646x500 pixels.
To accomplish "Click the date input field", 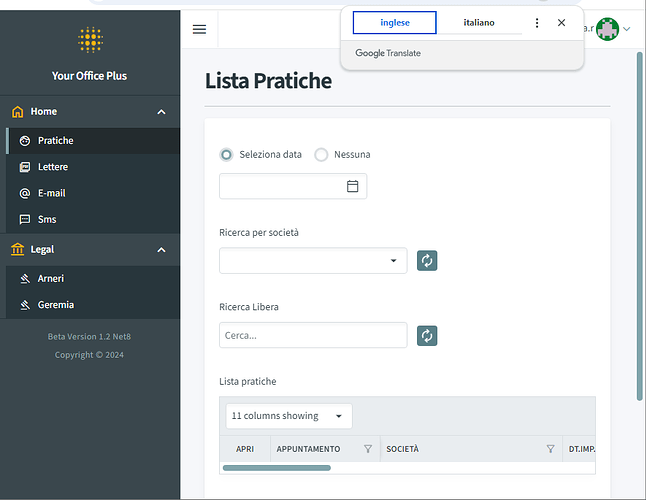I will pyautogui.click(x=293, y=186).
